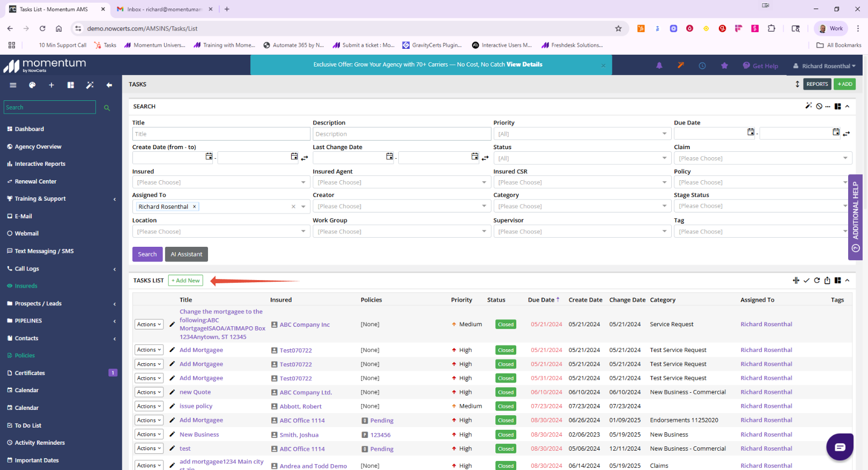Open the Status dropdown filter
Image resolution: width=868 pixels, height=470 pixels.
click(582, 158)
